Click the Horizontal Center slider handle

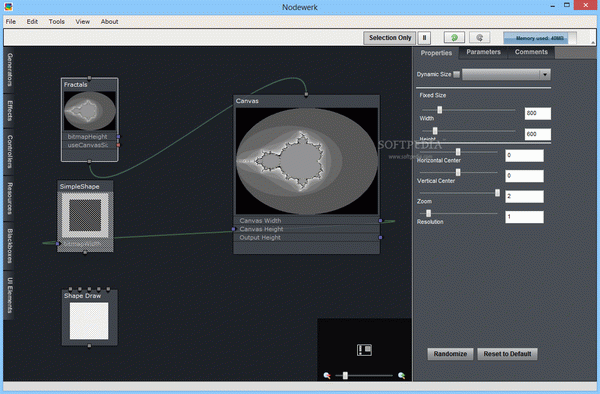pos(458,152)
